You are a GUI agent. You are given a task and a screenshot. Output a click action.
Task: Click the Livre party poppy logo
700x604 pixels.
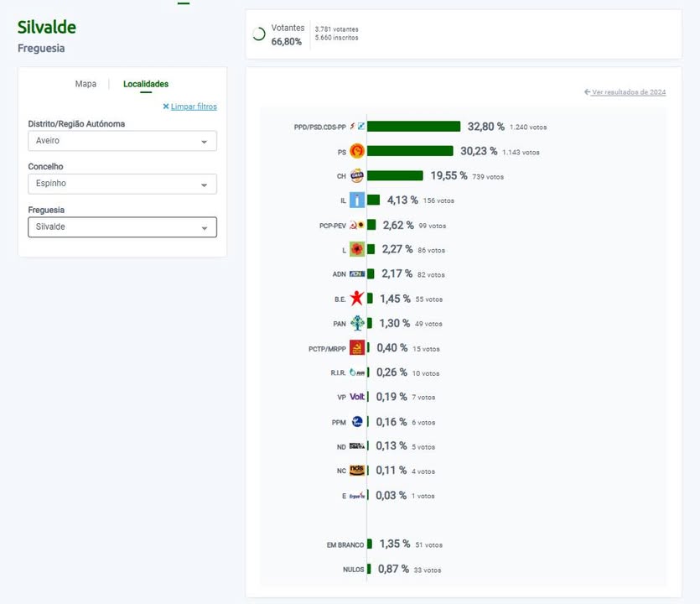point(356,249)
